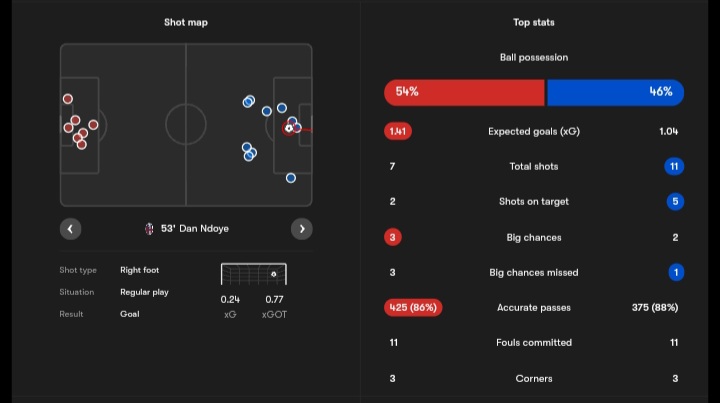Select the red shot marker at penalty arc
This screenshot has width=720, height=403.
tap(93, 125)
